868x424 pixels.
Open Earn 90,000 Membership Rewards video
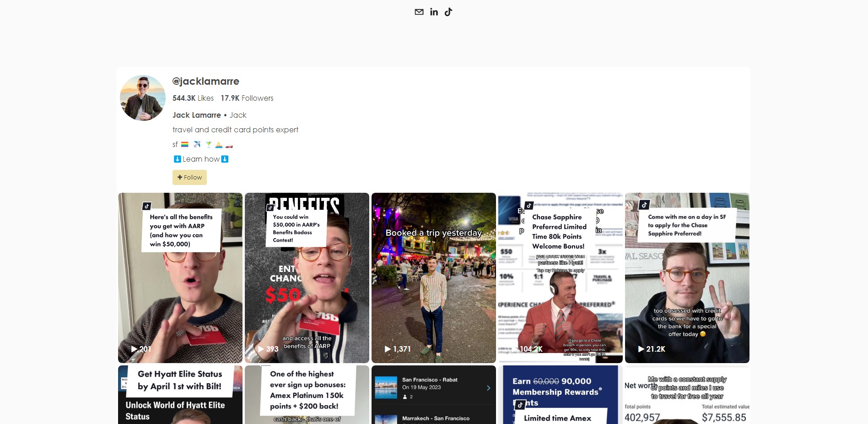(561, 395)
